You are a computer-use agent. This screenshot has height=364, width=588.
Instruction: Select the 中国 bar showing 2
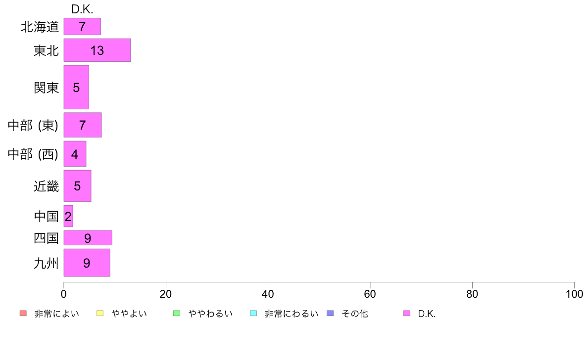68,216
